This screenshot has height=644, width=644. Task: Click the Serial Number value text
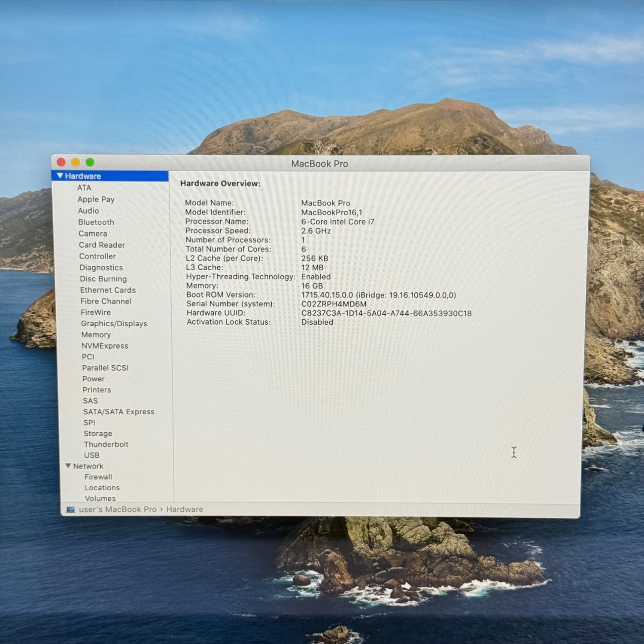pos(334,304)
